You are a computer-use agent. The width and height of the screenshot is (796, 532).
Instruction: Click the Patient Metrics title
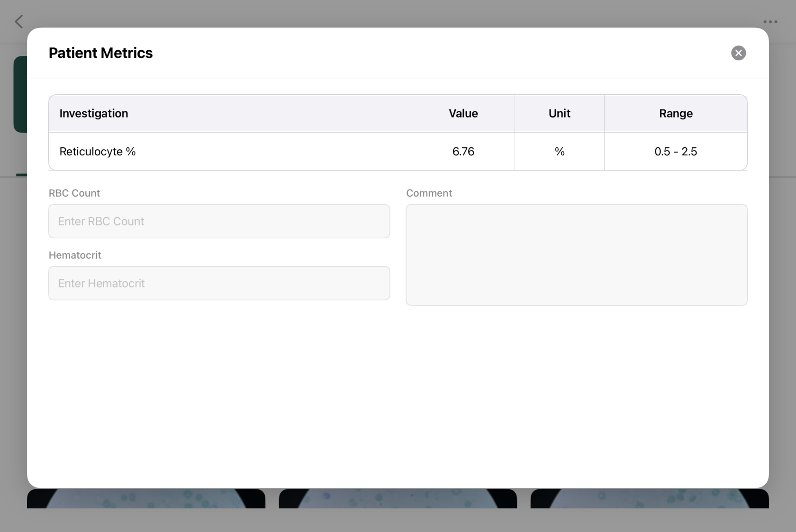[x=100, y=53]
